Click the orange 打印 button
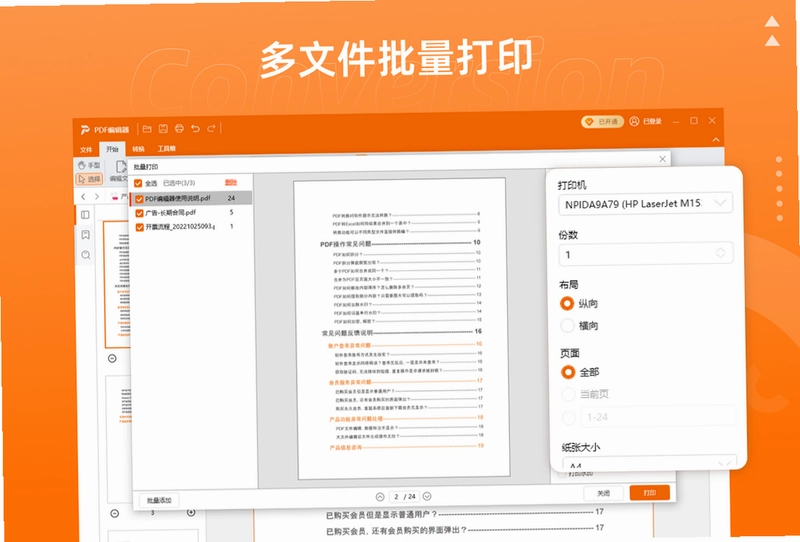Image resolution: width=800 pixels, height=542 pixels. (x=649, y=492)
